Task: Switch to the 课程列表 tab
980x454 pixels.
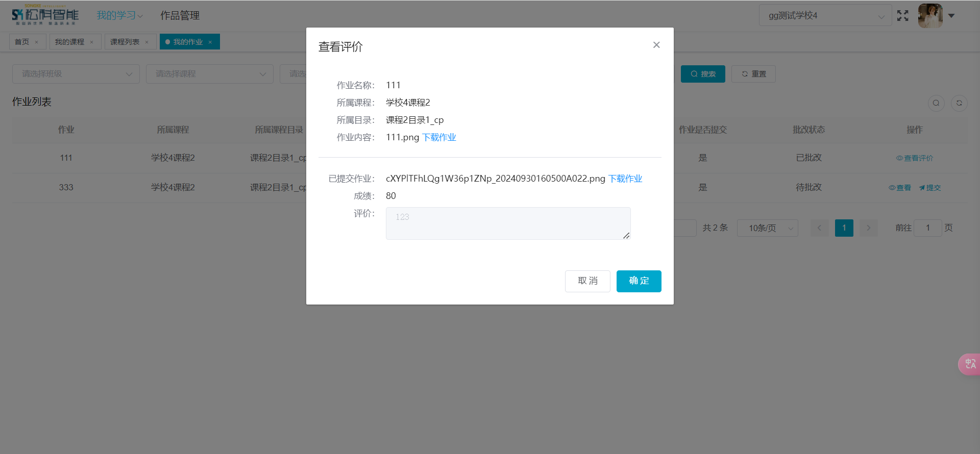Action: click(125, 42)
